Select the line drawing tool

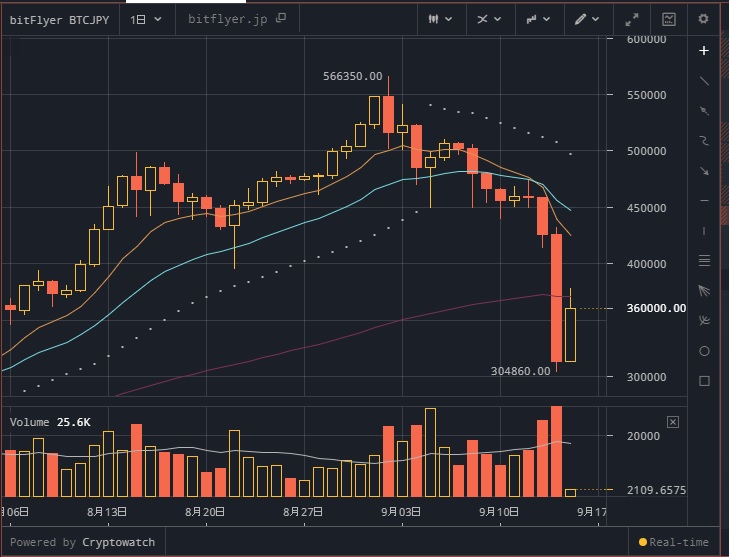tap(704, 81)
